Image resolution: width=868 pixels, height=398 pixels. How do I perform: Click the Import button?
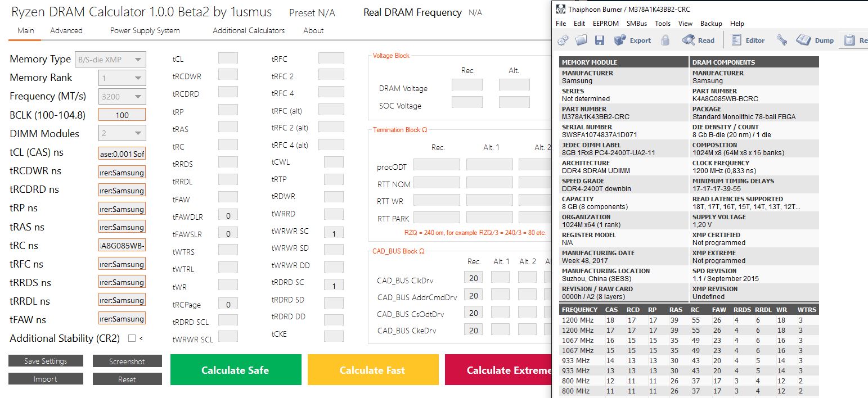coord(46,379)
